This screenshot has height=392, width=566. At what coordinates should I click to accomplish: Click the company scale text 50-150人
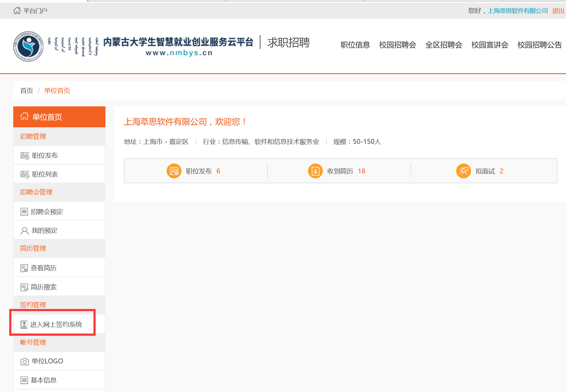point(367,142)
